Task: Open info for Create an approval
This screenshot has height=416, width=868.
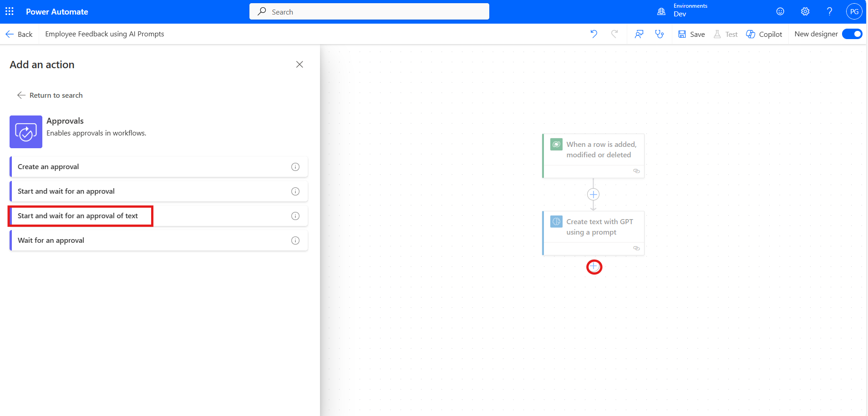Action: (295, 167)
